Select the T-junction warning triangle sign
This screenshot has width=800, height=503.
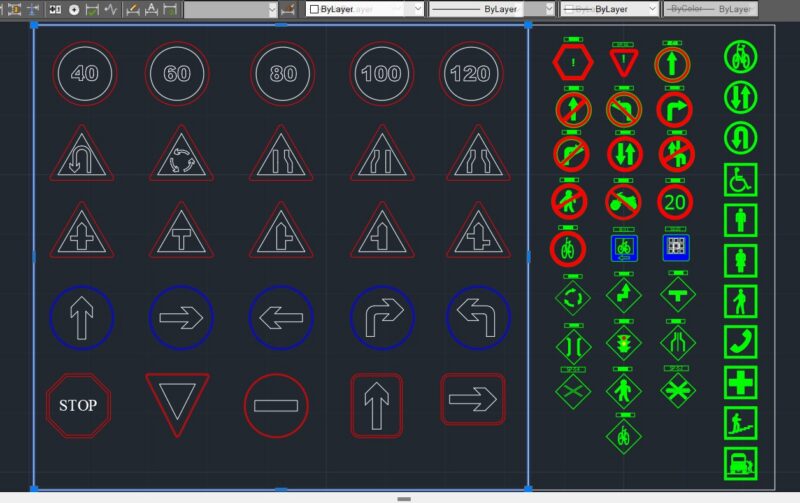181,232
